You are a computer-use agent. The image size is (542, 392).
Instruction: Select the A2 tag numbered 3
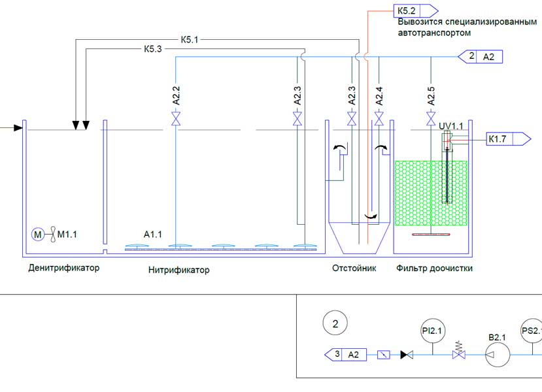coord(347,355)
